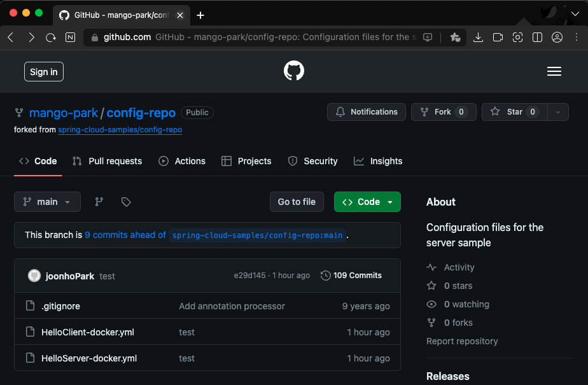Click the Sign in button
588x385 pixels.
point(44,72)
